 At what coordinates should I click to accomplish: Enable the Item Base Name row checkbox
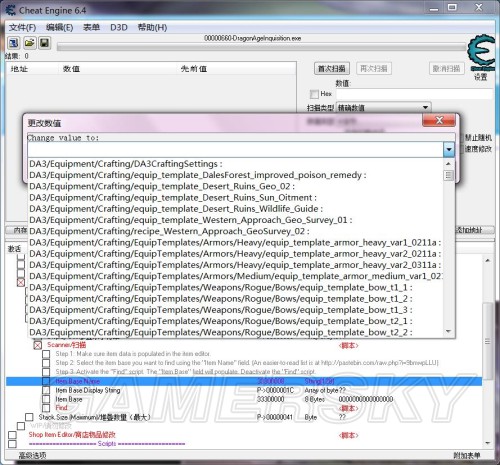point(46,381)
